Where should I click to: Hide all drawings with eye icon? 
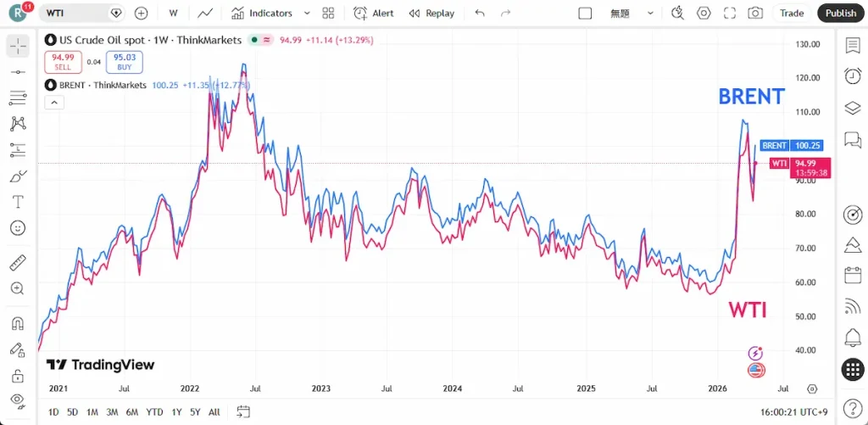tap(18, 400)
